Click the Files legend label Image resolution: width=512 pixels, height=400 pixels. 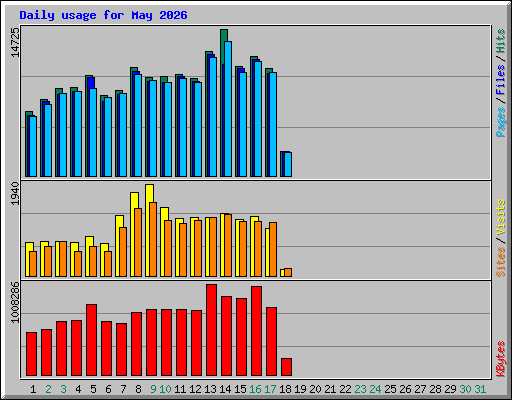pos(501,80)
